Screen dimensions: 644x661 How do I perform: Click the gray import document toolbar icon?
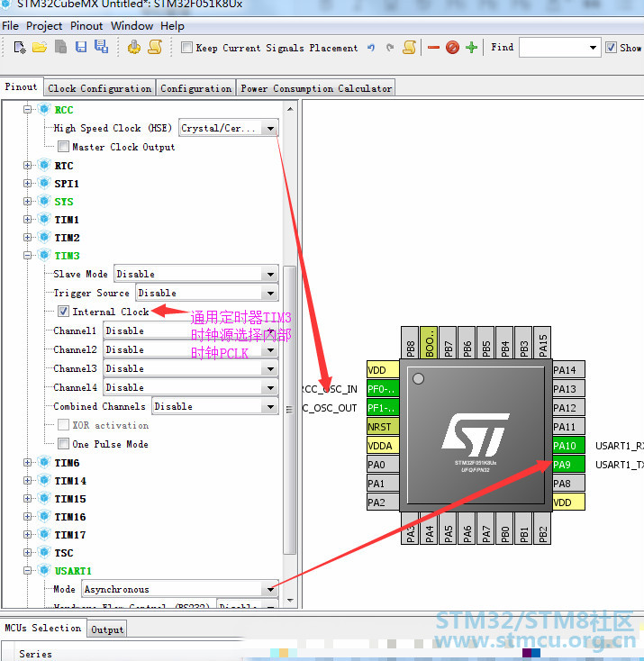[x=60, y=47]
